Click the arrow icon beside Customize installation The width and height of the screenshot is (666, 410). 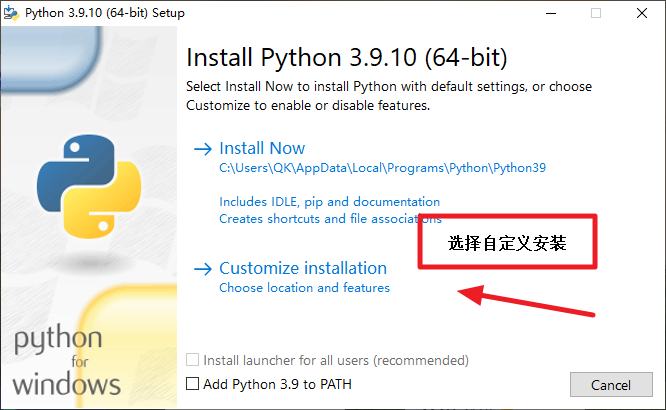pyautogui.click(x=203, y=269)
